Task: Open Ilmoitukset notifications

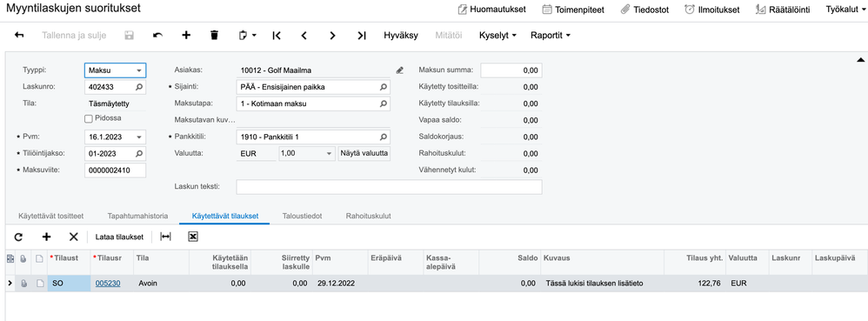Action: pos(712,9)
